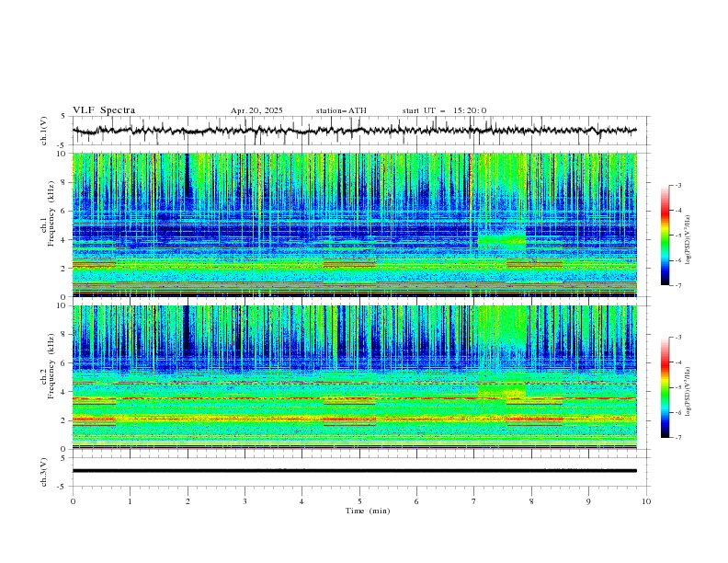The image size is (728, 563).
Task: Click the time axis tick label "9"
Action: (588, 501)
